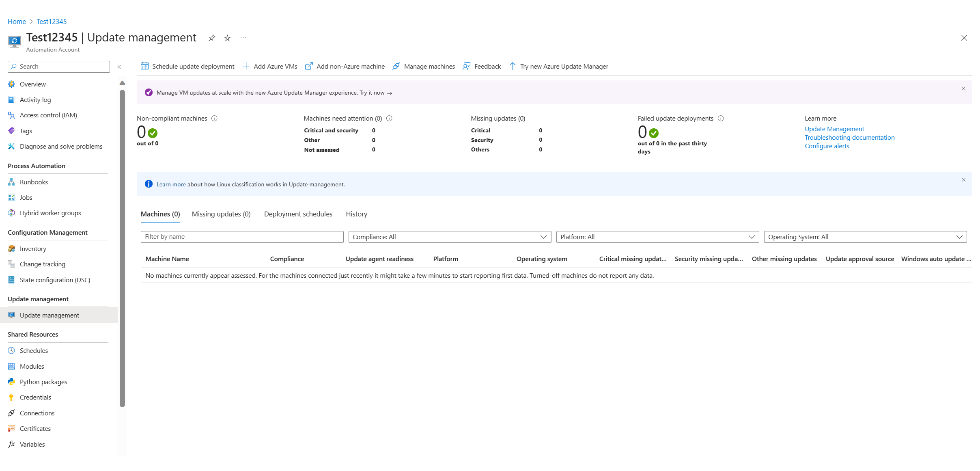The image size is (980, 471).
Task: Switch to the Deployment schedules tab
Action: (x=297, y=213)
